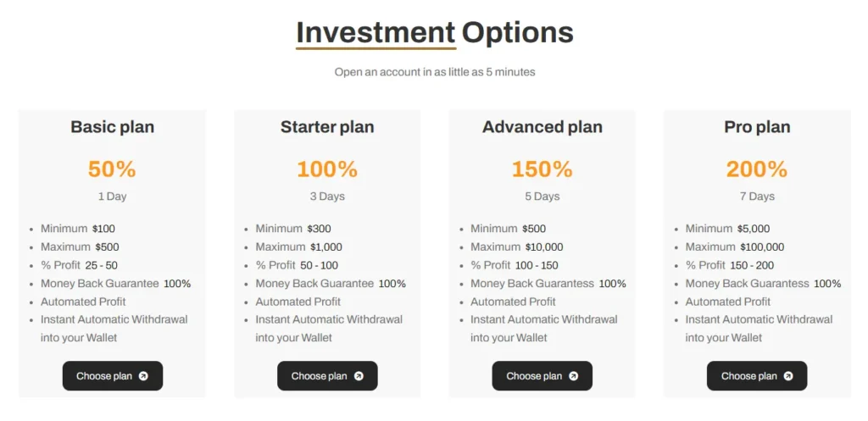Click the arrow icon in Advanced plan button
The image size is (868, 421).
point(573,376)
